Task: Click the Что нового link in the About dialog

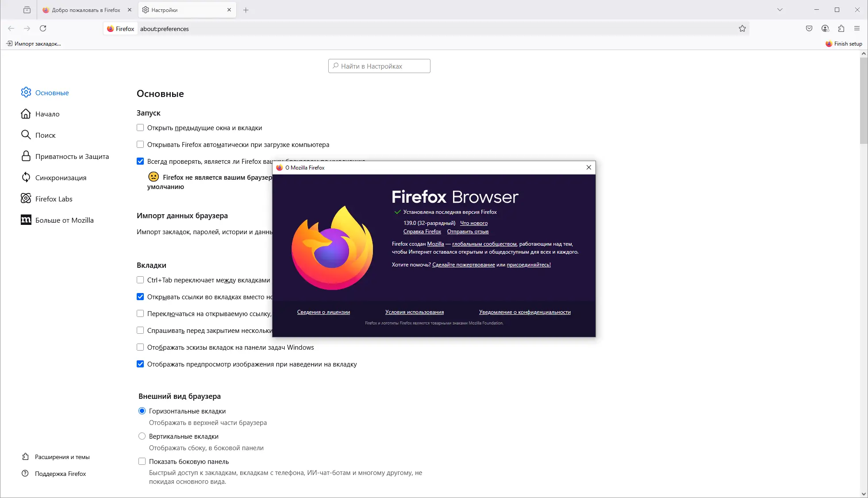Action: [473, 223]
